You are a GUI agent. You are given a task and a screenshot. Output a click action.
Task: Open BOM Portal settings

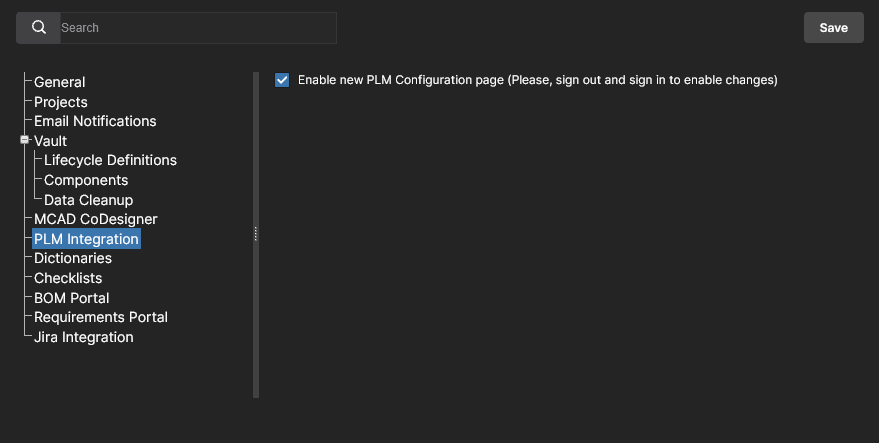72,298
